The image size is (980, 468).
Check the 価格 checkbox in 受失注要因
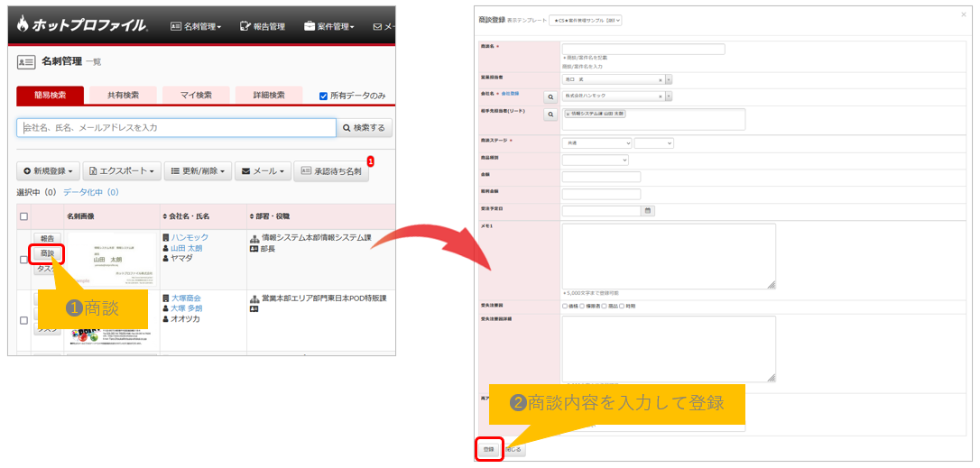point(565,306)
